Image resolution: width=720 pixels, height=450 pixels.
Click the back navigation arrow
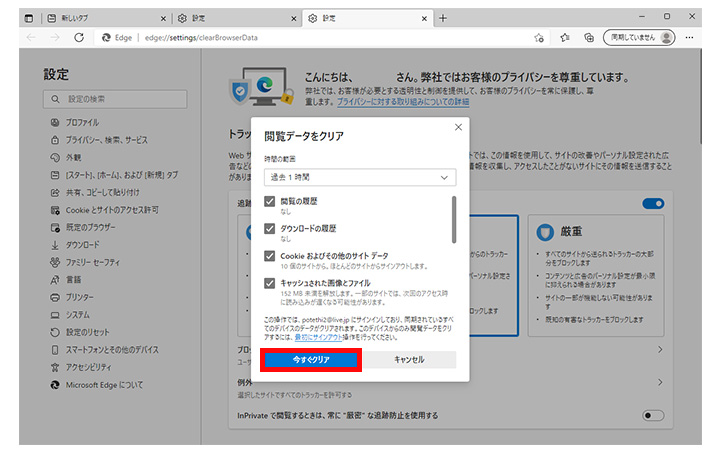click(31, 38)
